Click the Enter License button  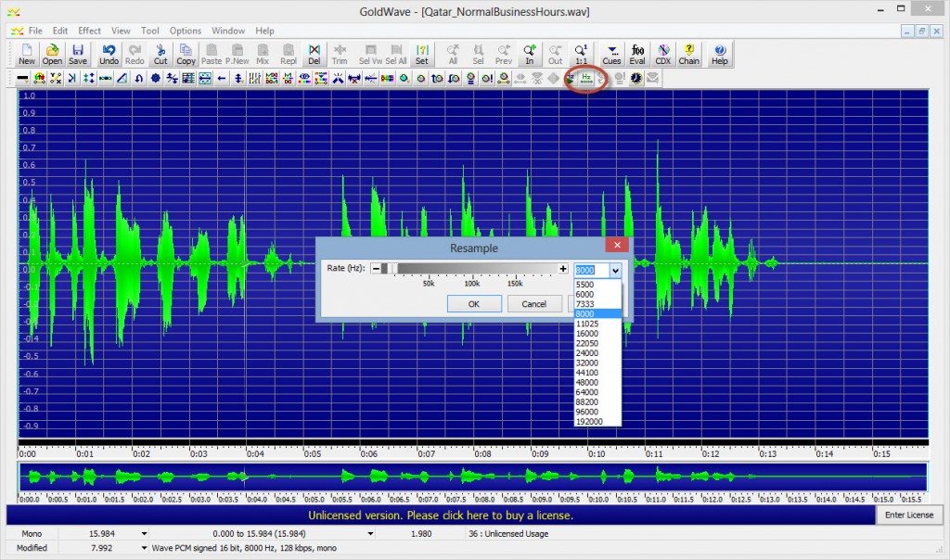pos(909,515)
